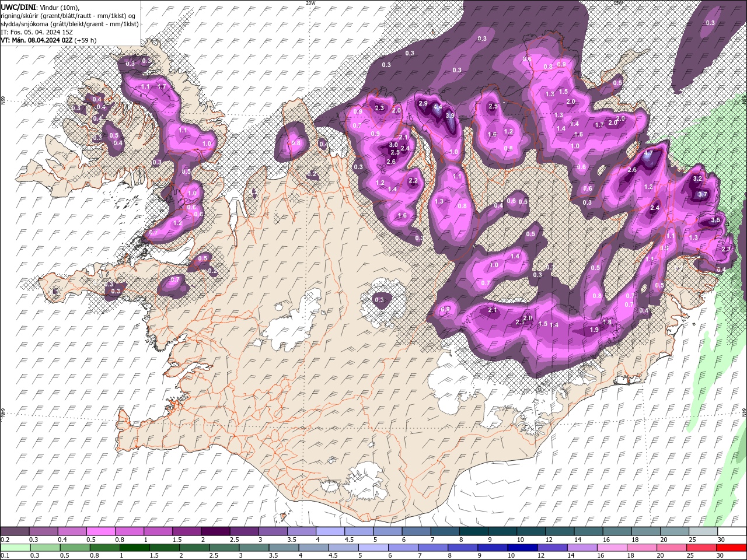
Task: Click the 'UWC/DINI' title in the header
Action: (19, 6)
